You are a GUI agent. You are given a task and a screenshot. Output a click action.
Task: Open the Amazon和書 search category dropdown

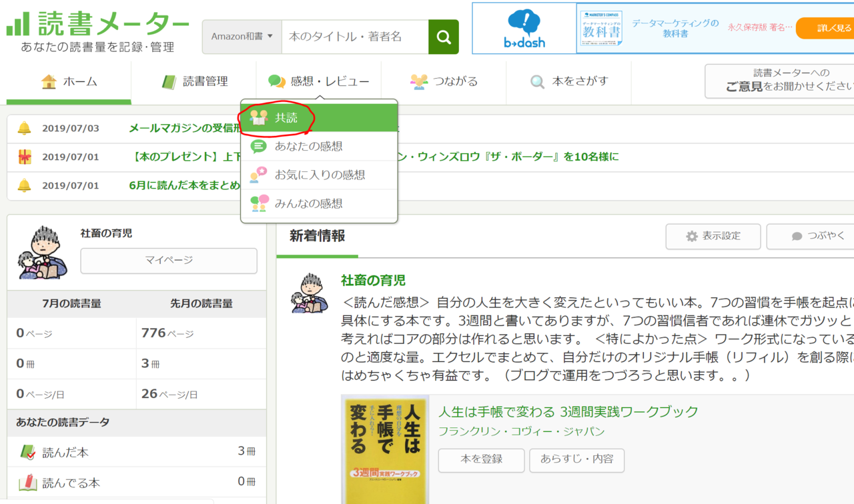tap(242, 37)
